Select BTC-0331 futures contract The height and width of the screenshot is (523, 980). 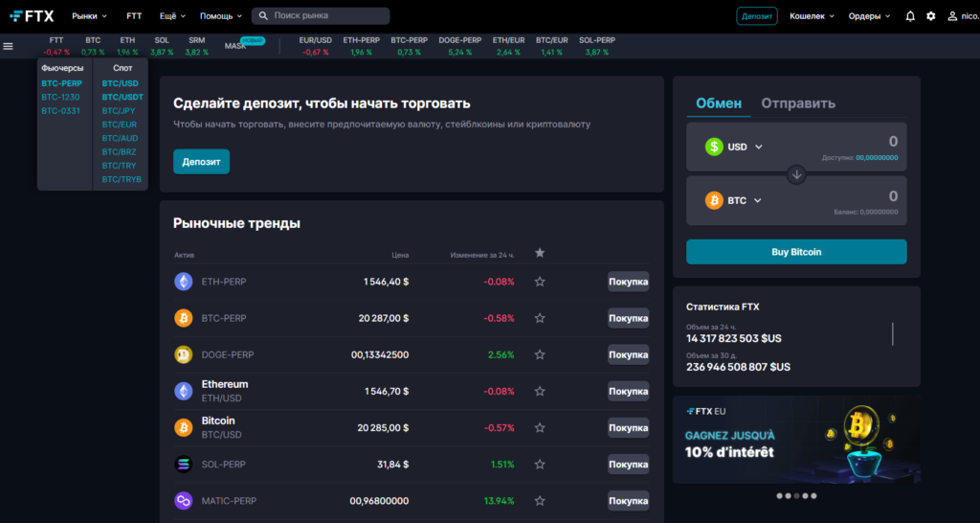click(x=60, y=111)
